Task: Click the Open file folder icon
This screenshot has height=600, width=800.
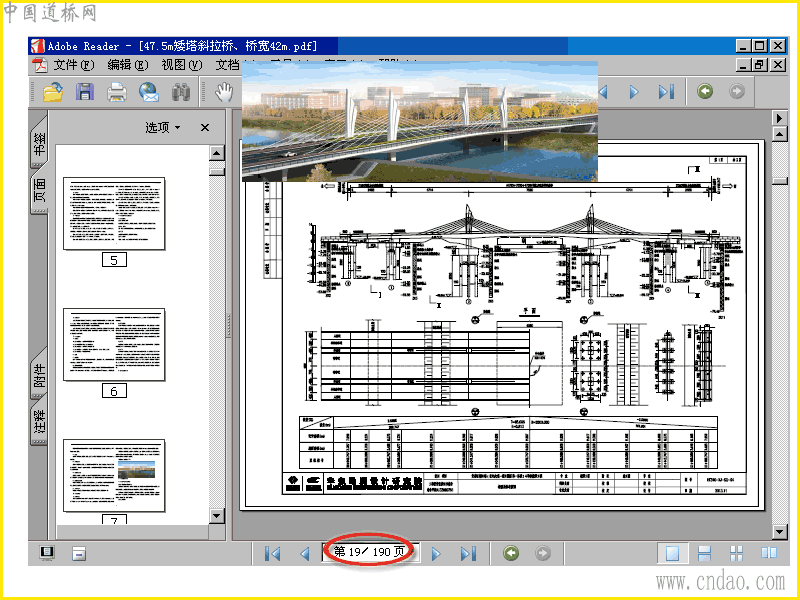Action: point(53,92)
